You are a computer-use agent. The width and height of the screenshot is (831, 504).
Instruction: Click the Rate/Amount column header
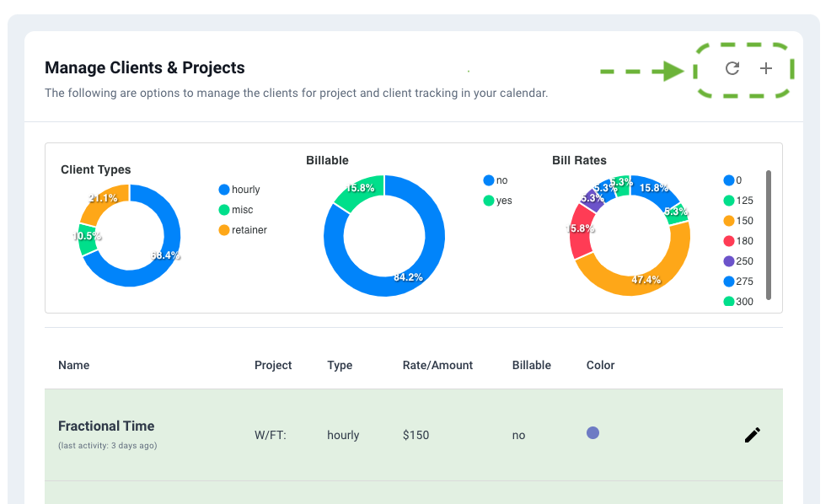pos(437,365)
